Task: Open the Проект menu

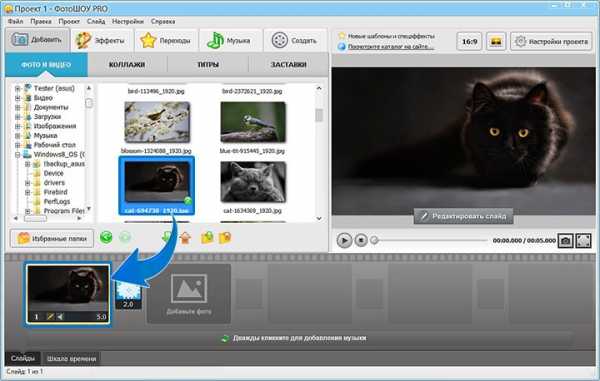Action: coord(69,21)
